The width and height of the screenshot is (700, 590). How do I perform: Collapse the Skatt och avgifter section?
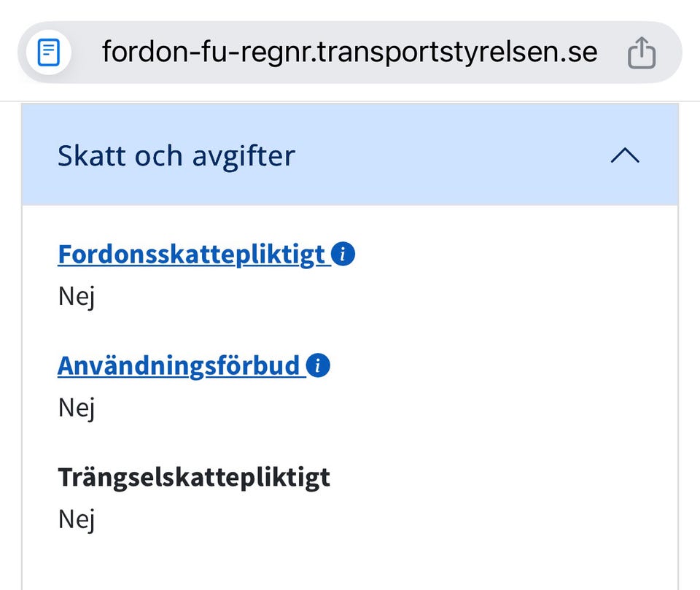[624, 155]
